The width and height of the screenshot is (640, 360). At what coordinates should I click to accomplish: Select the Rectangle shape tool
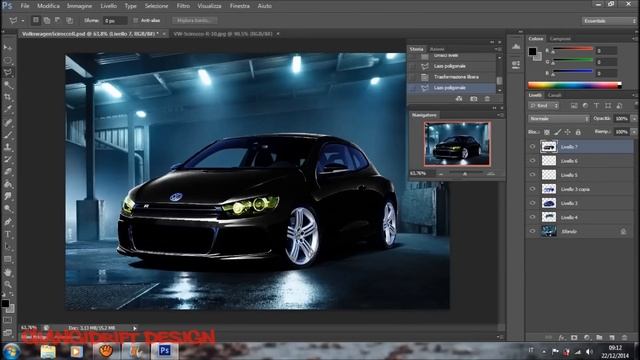click(7, 259)
